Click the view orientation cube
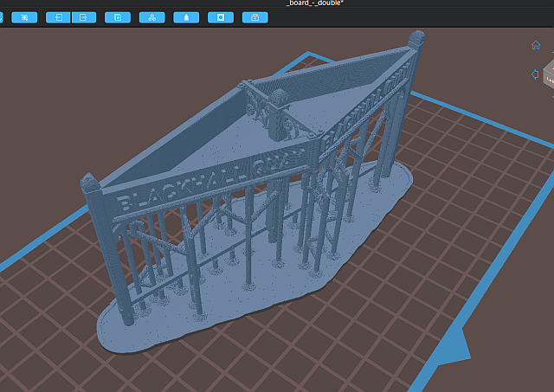This screenshot has width=554, height=392. tap(549, 74)
